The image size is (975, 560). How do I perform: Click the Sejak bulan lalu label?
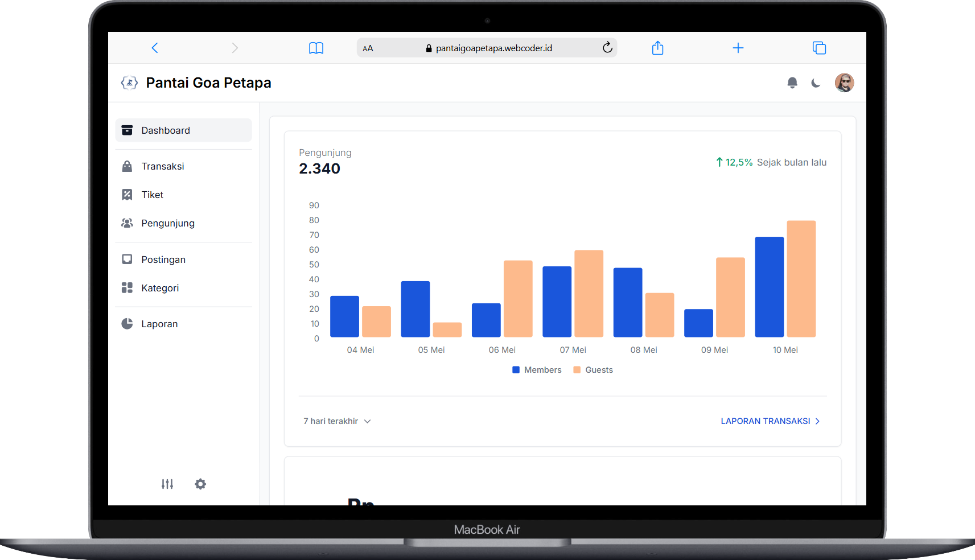click(792, 162)
